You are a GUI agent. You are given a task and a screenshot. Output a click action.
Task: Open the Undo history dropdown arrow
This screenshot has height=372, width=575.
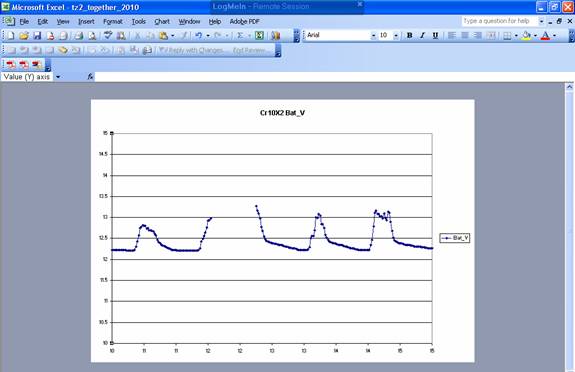(x=208, y=36)
